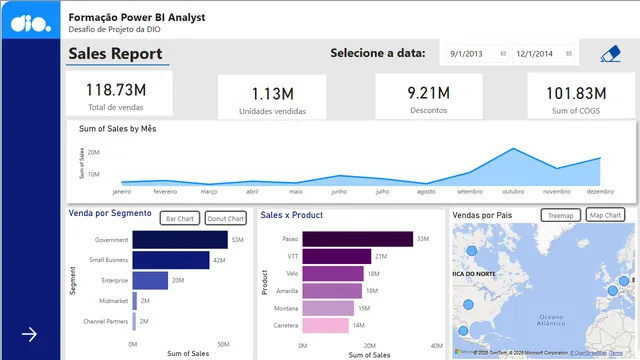Edit the start date field 9/1/2013

click(x=478, y=53)
